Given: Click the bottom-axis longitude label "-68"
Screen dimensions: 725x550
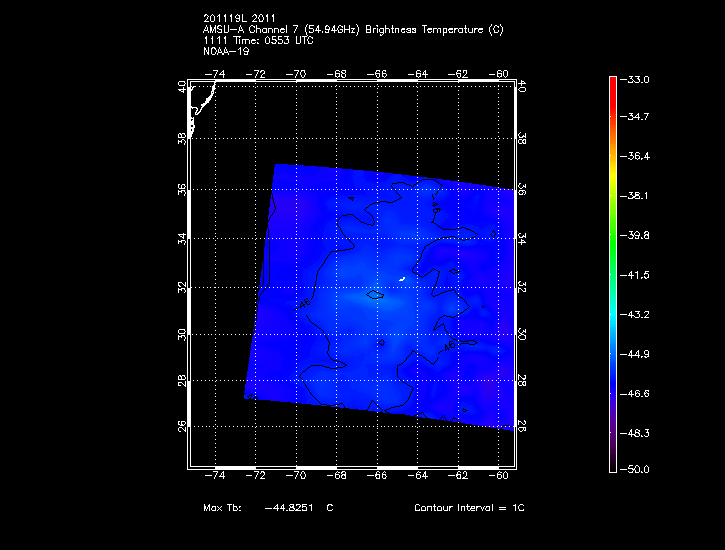Looking at the screenshot, I should click(337, 475).
